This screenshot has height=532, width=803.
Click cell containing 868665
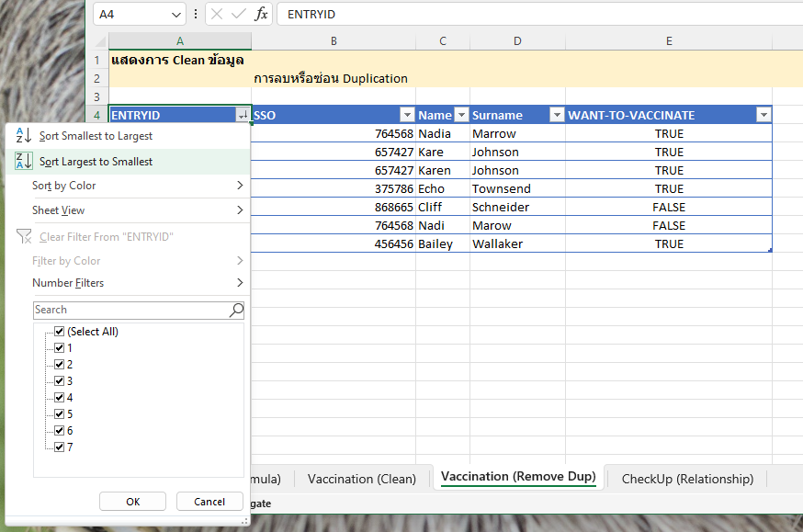coord(334,207)
